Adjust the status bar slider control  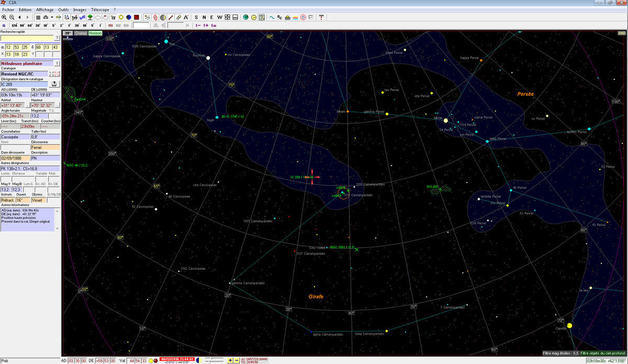[x=215, y=360]
